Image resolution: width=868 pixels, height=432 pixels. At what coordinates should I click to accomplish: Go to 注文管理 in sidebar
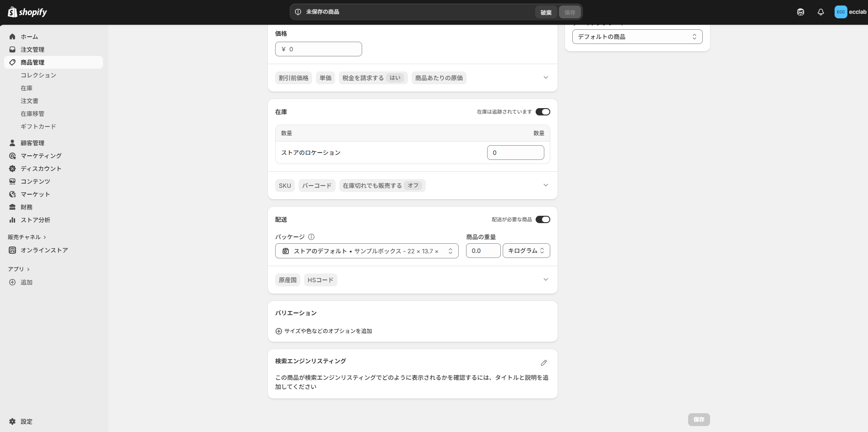(x=33, y=49)
